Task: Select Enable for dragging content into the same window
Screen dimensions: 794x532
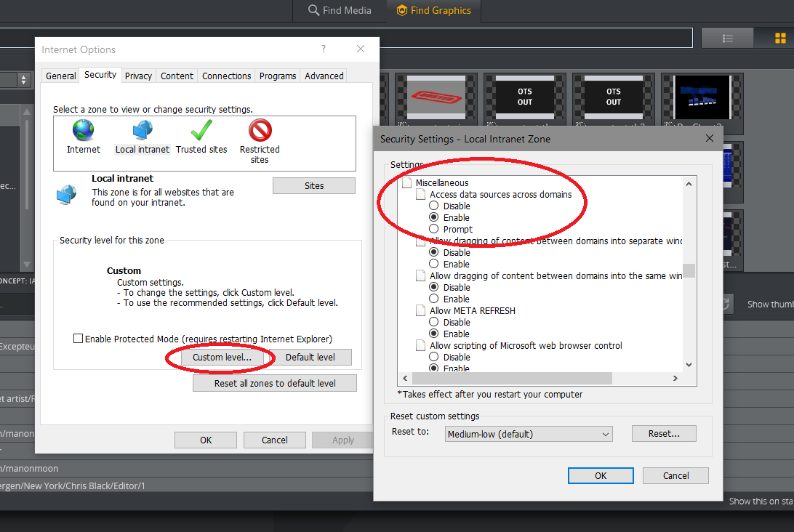Action: coord(434,299)
